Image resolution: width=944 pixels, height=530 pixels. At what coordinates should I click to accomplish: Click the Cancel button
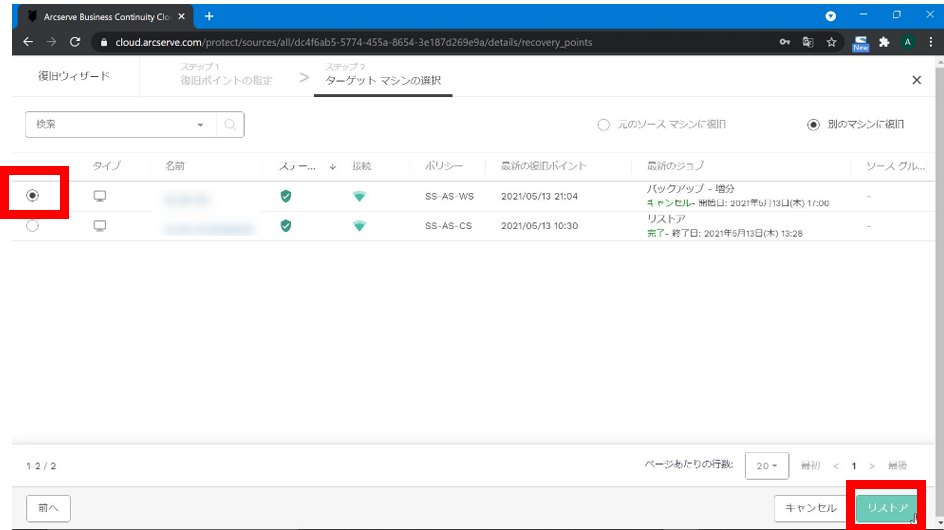(810, 508)
